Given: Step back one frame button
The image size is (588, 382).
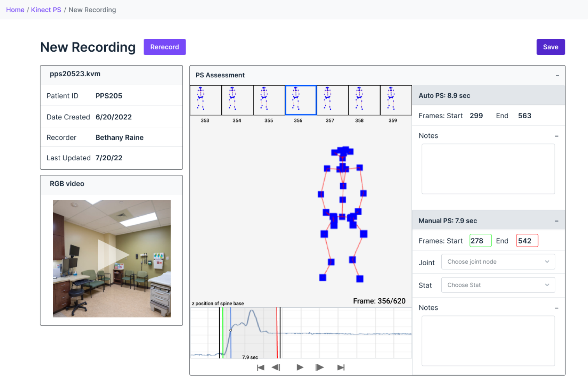Looking at the screenshot, I should [x=276, y=367].
